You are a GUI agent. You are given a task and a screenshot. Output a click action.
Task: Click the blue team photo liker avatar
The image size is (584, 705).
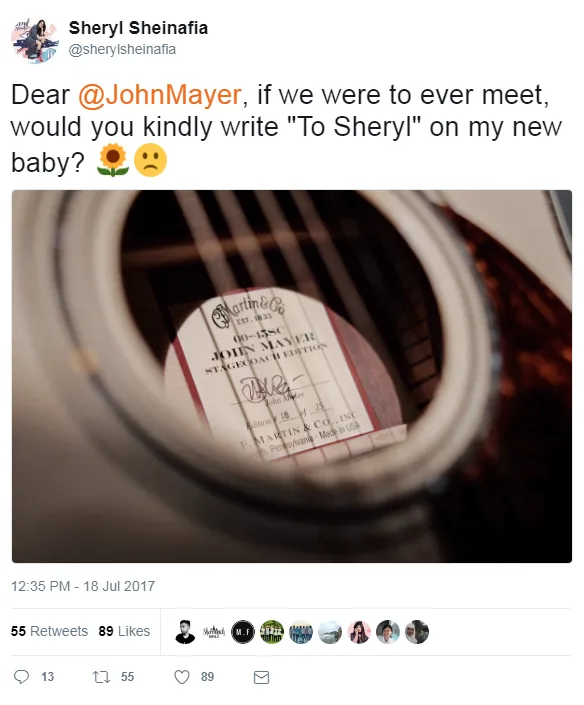(301, 632)
